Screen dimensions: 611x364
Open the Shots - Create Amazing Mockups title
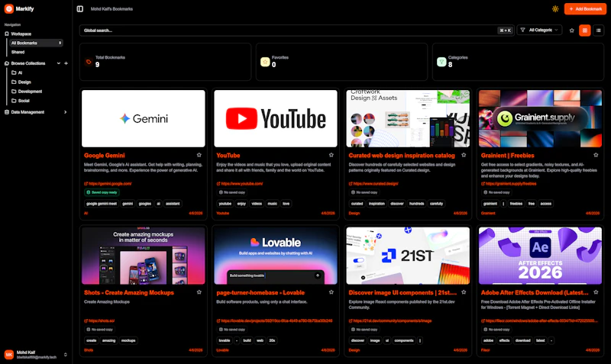tap(129, 292)
